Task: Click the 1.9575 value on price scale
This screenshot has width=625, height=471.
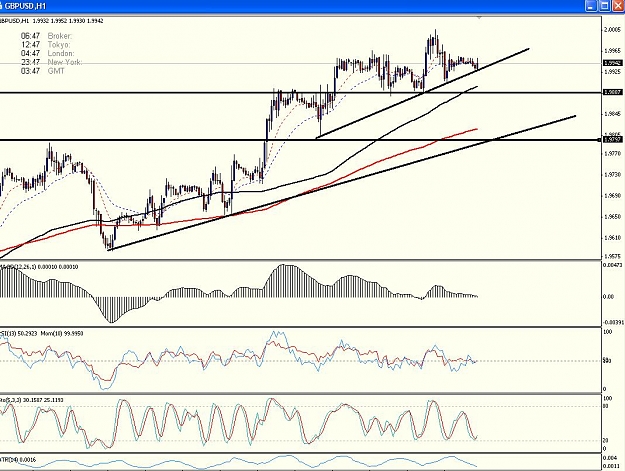Action: coord(613,256)
